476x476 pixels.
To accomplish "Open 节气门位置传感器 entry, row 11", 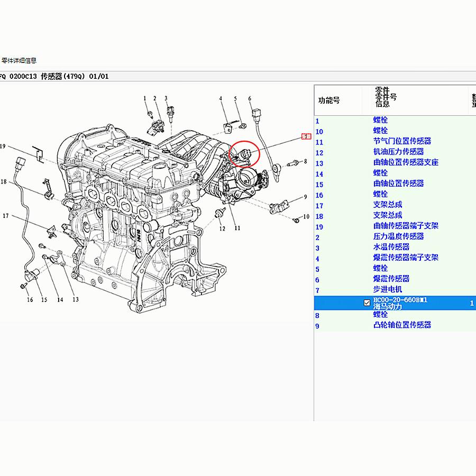I will pos(395,142).
